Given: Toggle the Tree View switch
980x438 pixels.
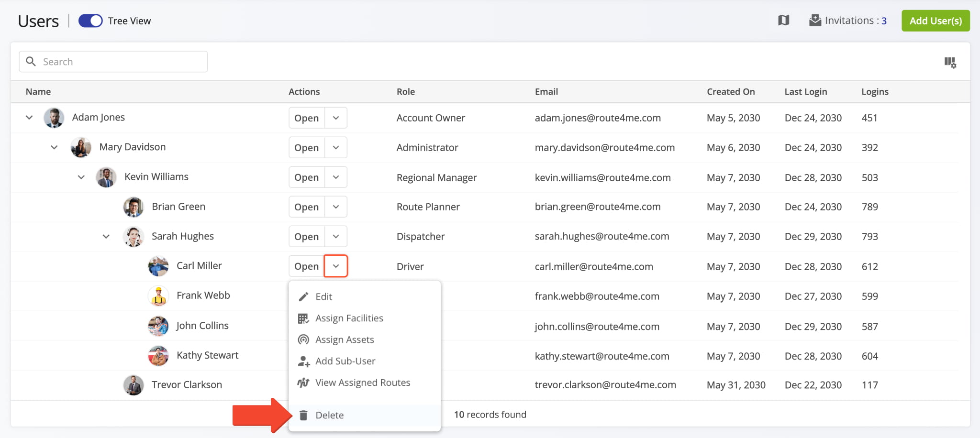Looking at the screenshot, I should tap(90, 21).
